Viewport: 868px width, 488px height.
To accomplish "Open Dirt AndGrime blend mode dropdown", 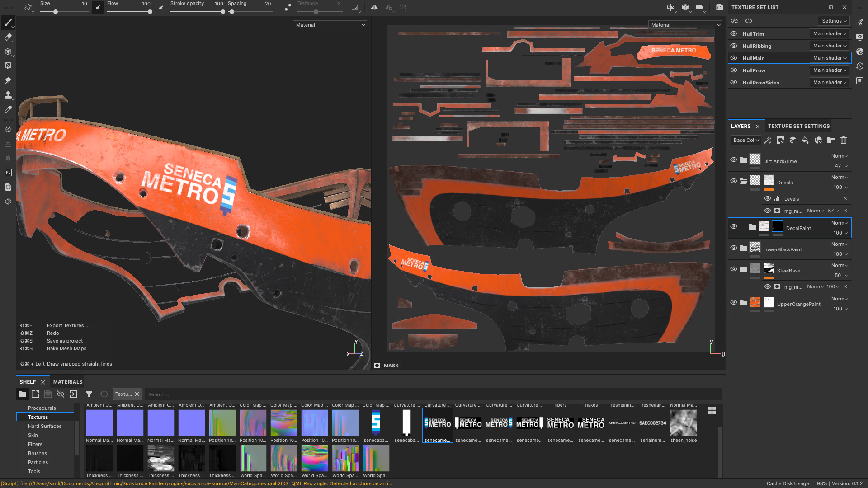I will click(840, 156).
